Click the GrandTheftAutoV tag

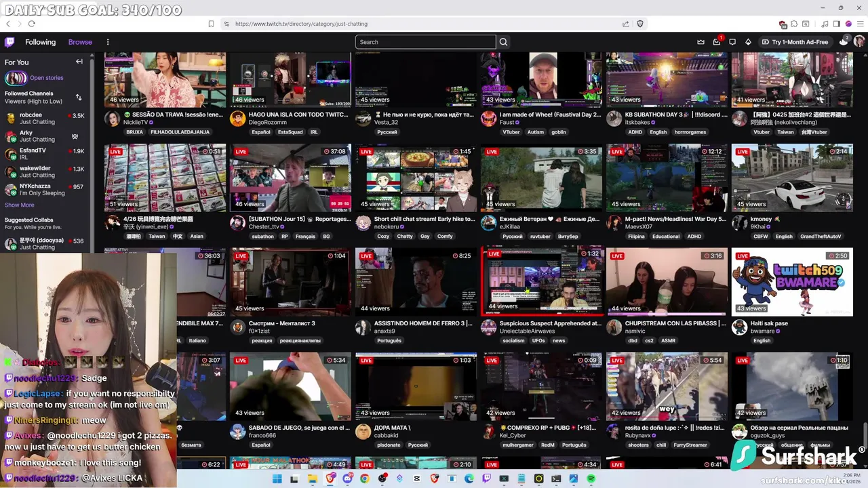[x=821, y=237]
